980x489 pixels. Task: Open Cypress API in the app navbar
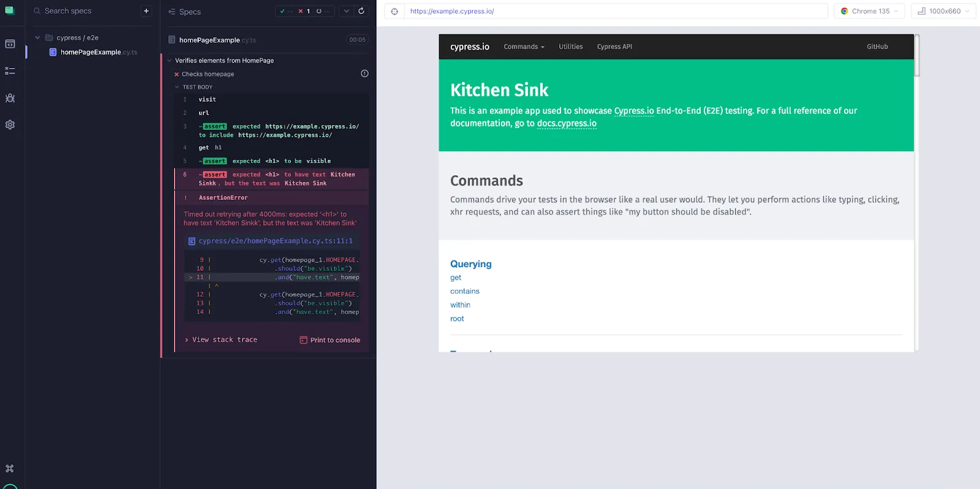coord(614,47)
